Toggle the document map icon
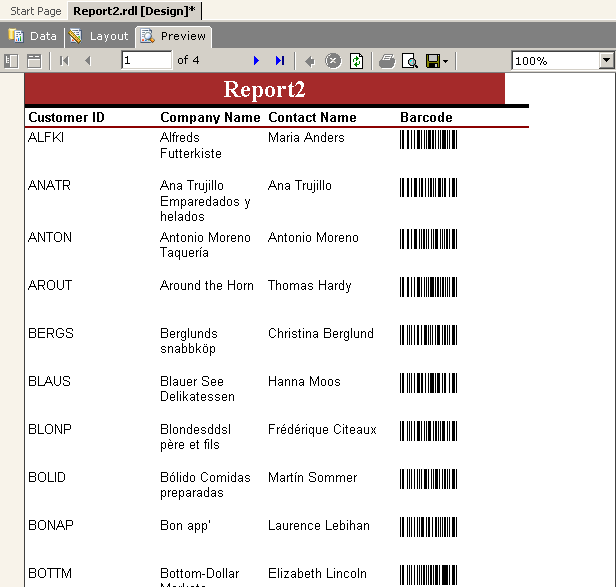Screen dimensions: 616x587 pos(11,61)
